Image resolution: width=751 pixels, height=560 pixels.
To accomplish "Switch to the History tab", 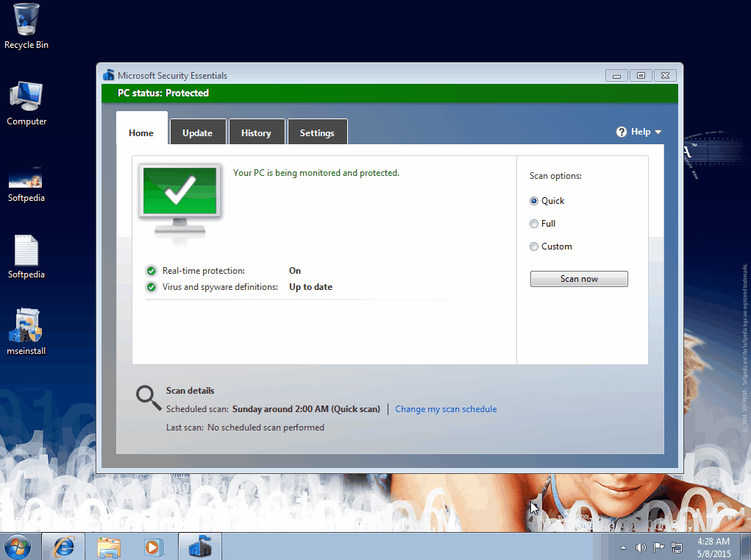I will pos(256,133).
